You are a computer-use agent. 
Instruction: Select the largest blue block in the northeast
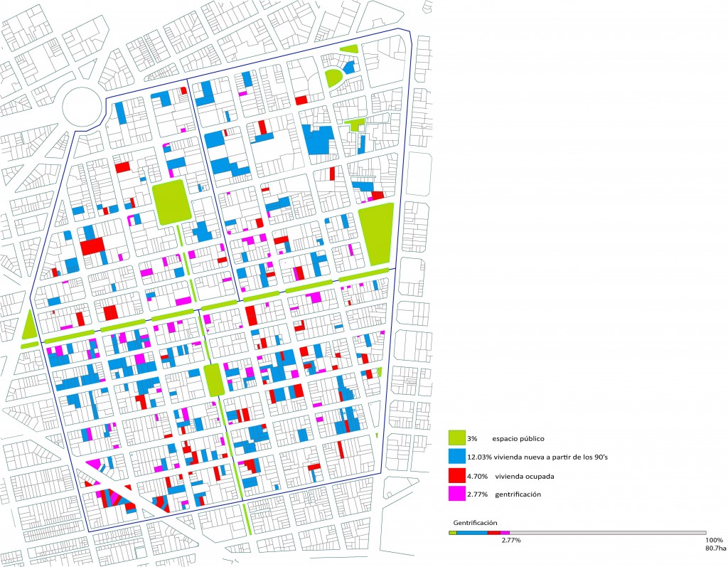[318, 139]
